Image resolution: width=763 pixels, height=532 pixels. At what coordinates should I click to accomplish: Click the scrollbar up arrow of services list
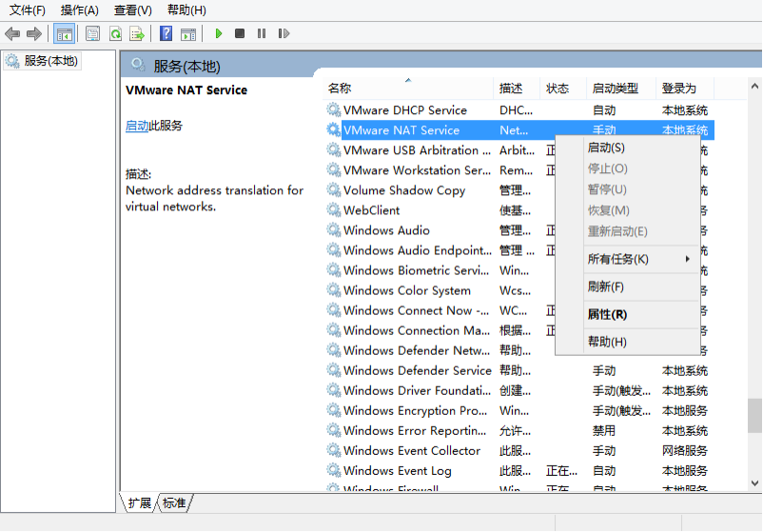[x=754, y=87]
